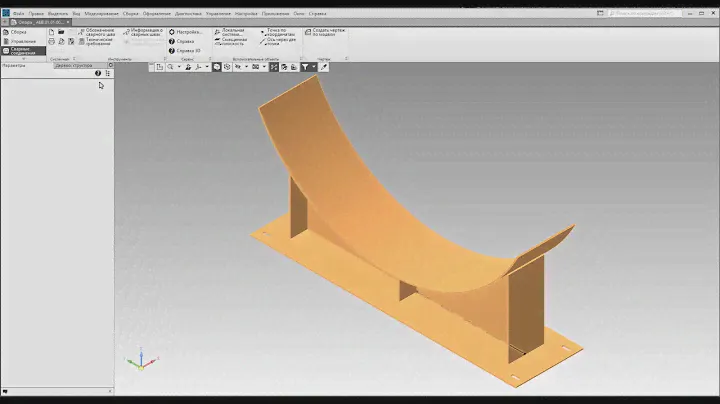The height and width of the screenshot is (404, 720).
Task: Choose the Точка по координатам tool
Action: pos(282,33)
